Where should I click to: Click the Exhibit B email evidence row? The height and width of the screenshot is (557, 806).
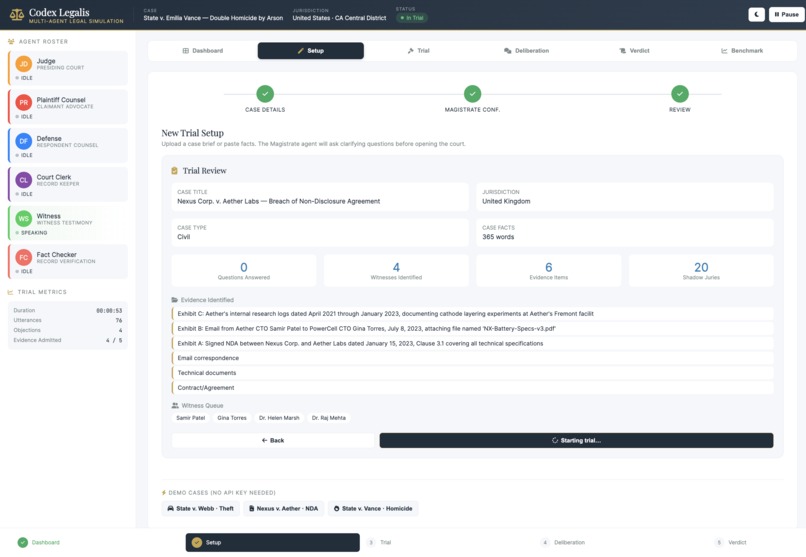tap(472, 328)
